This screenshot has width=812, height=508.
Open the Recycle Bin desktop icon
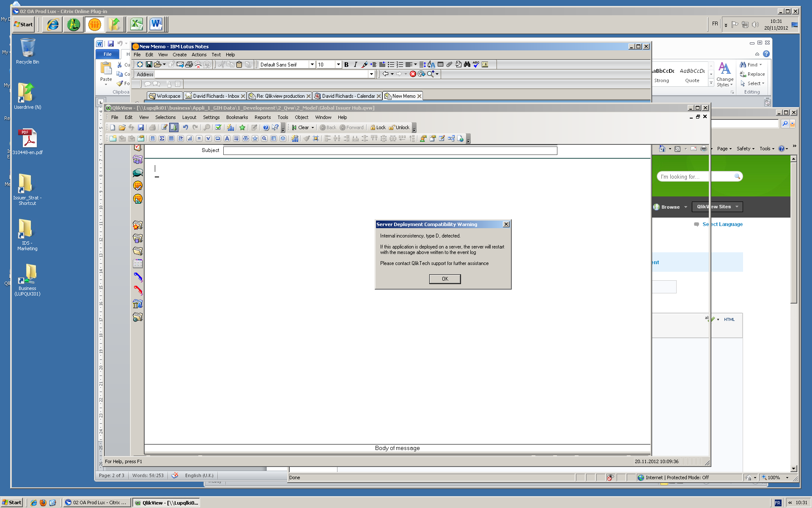27,52
